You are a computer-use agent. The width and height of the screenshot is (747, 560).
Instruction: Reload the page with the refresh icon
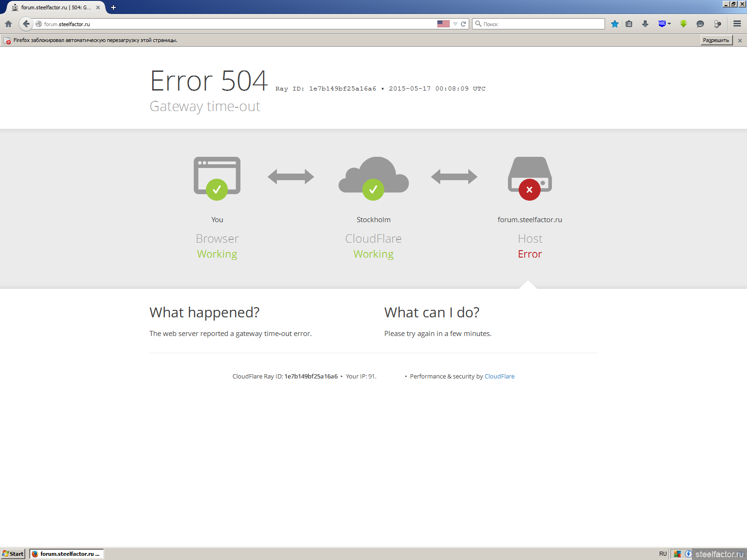[464, 24]
